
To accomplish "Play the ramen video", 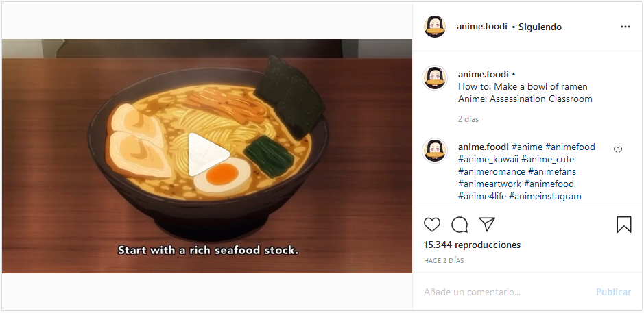I will [208, 155].
